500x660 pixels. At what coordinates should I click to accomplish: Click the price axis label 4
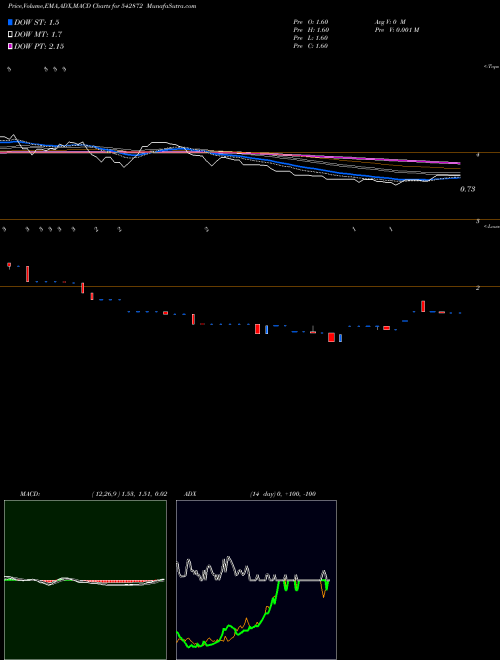pyautogui.click(x=478, y=155)
